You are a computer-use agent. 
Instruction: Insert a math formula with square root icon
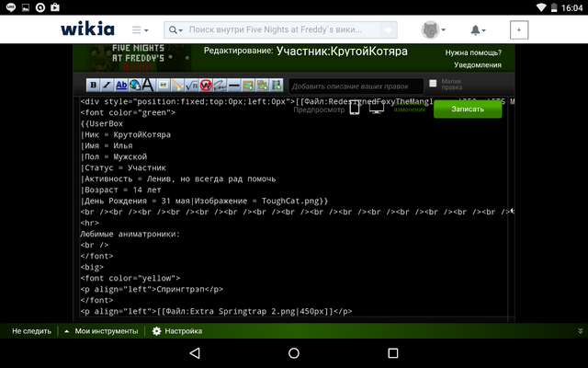191,86
